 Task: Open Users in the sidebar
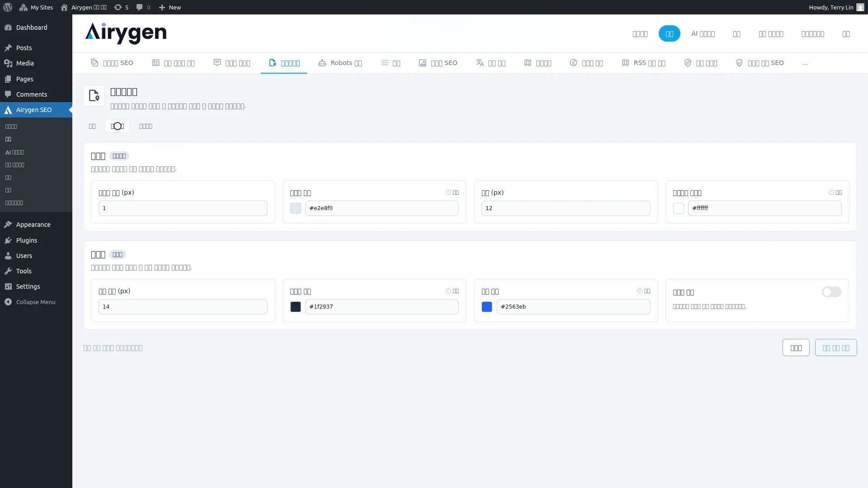coord(36,256)
